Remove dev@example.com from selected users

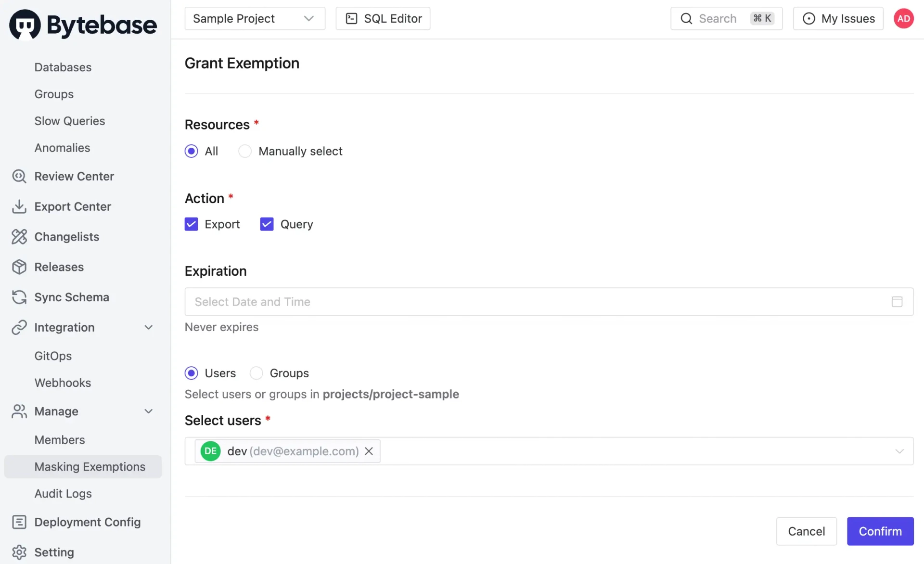tap(369, 451)
